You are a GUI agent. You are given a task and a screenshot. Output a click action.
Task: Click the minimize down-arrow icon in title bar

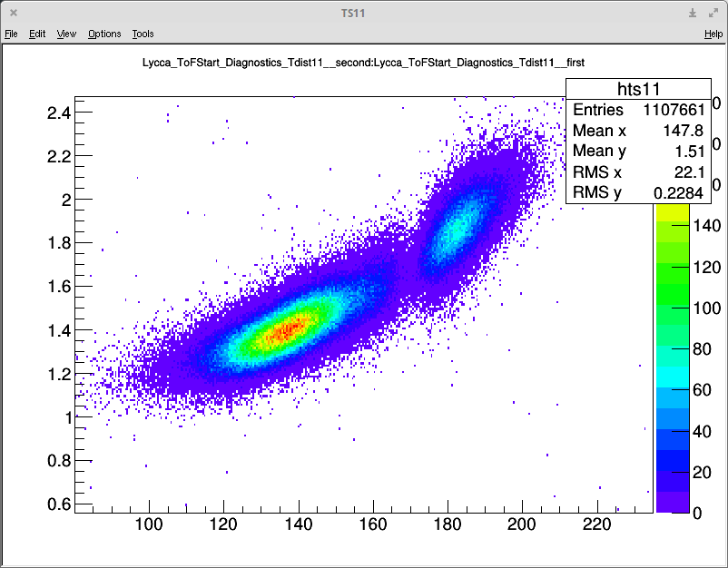coord(693,13)
